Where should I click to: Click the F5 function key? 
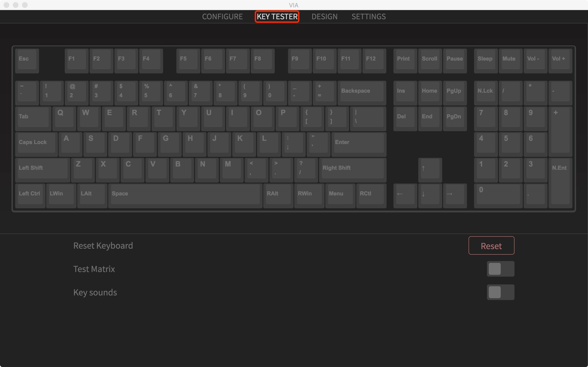pyautogui.click(x=183, y=59)
